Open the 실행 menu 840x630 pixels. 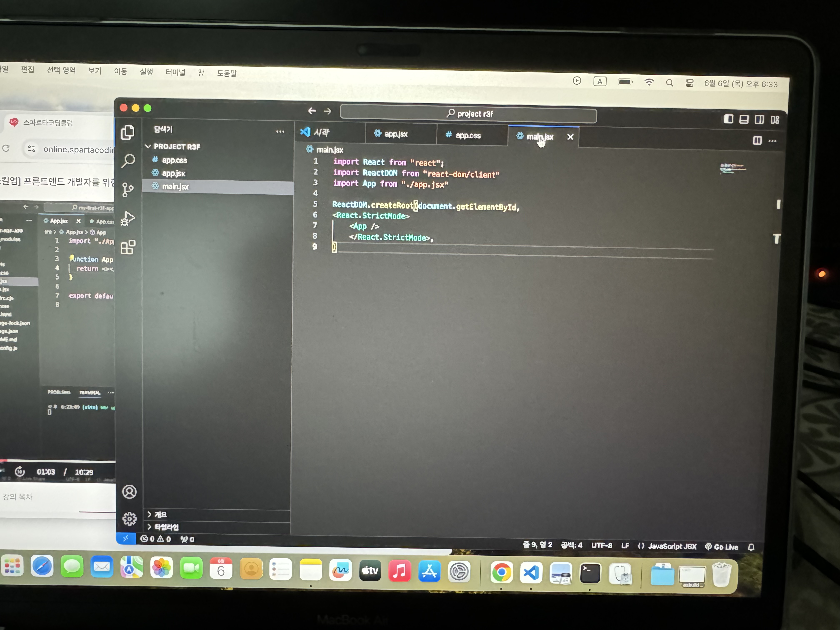click(x=146, y=71)
